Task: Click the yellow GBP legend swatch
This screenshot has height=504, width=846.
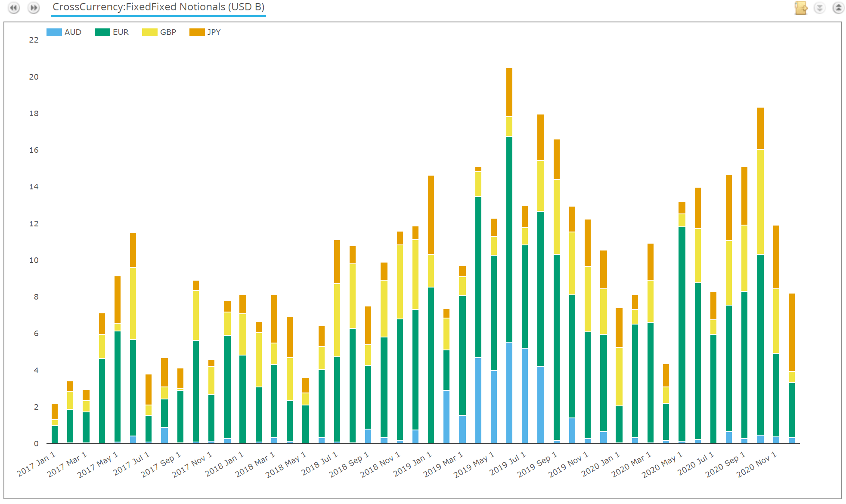Action: coord(149,32)
